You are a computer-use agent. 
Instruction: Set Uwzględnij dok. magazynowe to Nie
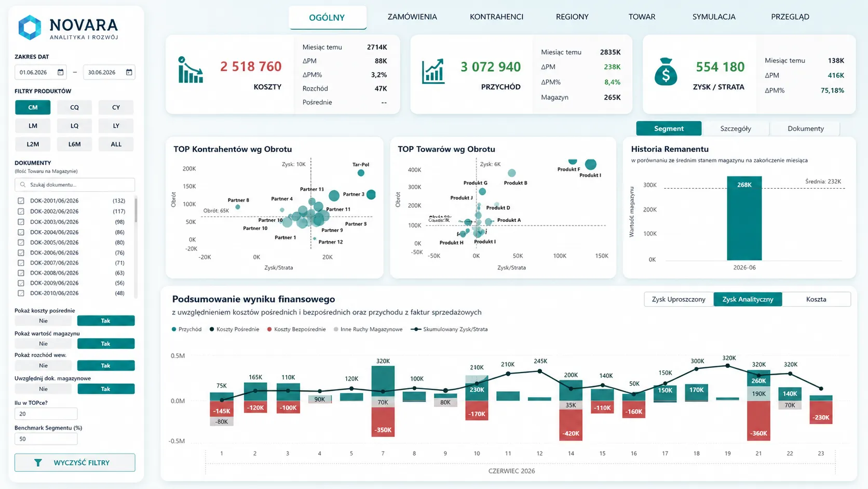44,389
